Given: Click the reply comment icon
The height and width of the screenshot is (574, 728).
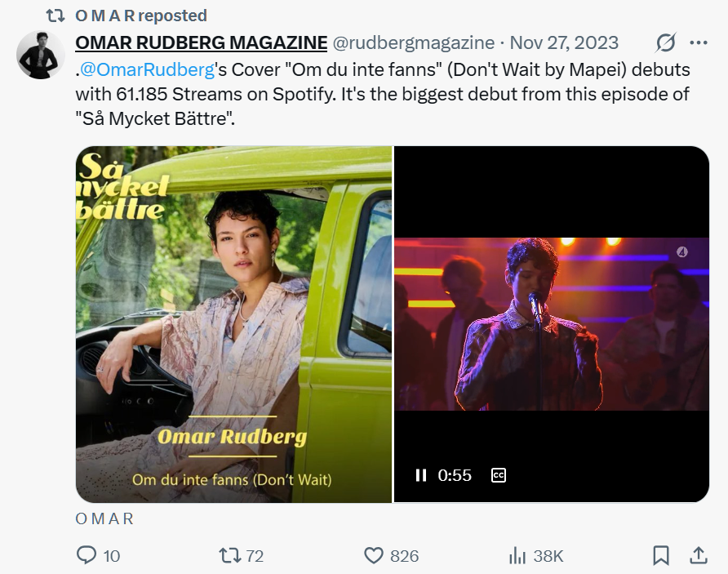Looking at the screenshot, I should pyautogui.click(x=87, y=556).
